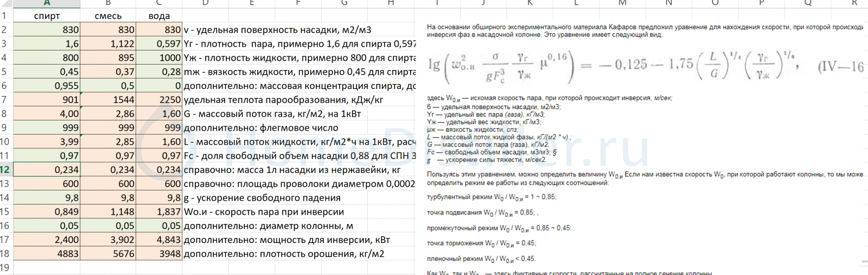This screenshot has height=275, width=868.
Task: Select the column A header
Action: 47,3
